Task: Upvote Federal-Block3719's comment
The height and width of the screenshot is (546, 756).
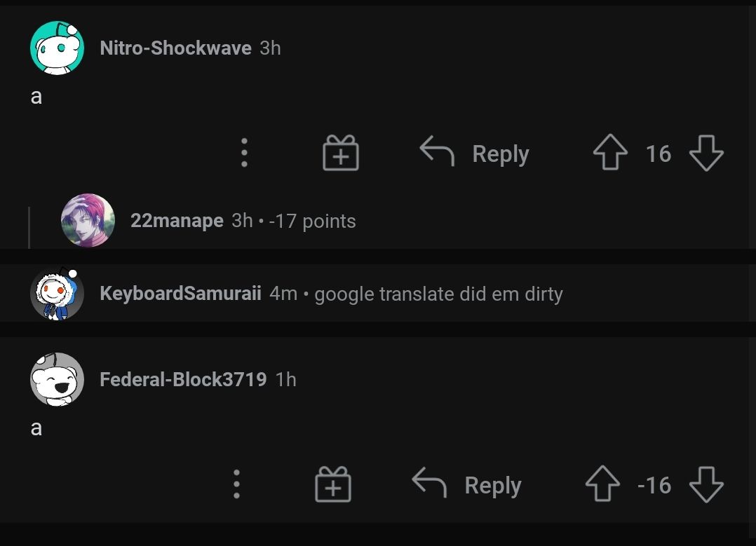Action: coord(602,484)
